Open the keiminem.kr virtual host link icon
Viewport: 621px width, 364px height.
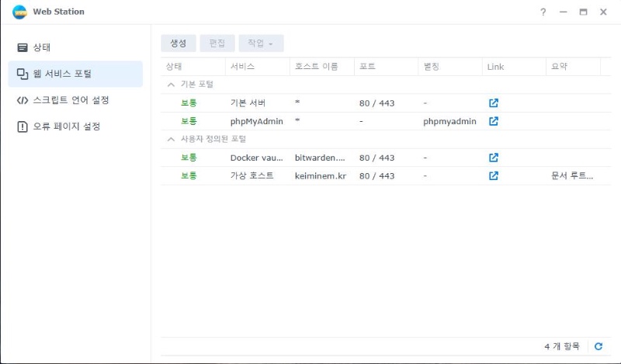493,175
